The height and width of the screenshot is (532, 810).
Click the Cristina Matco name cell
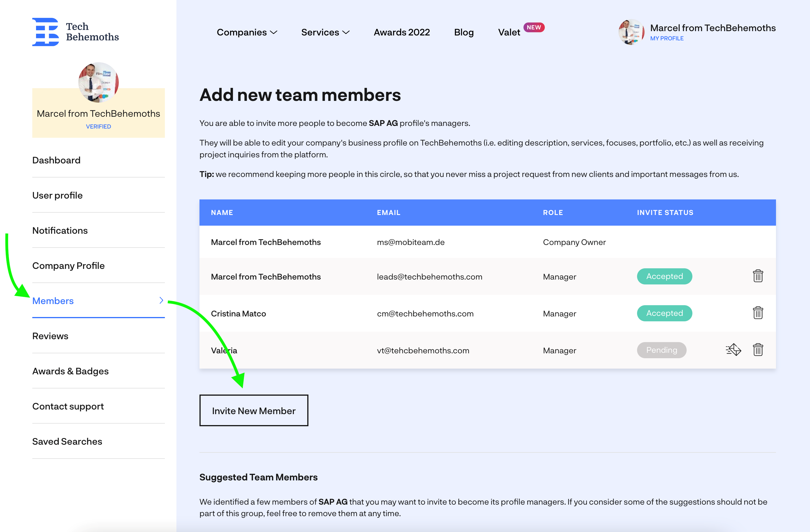(x=238, y=313)
